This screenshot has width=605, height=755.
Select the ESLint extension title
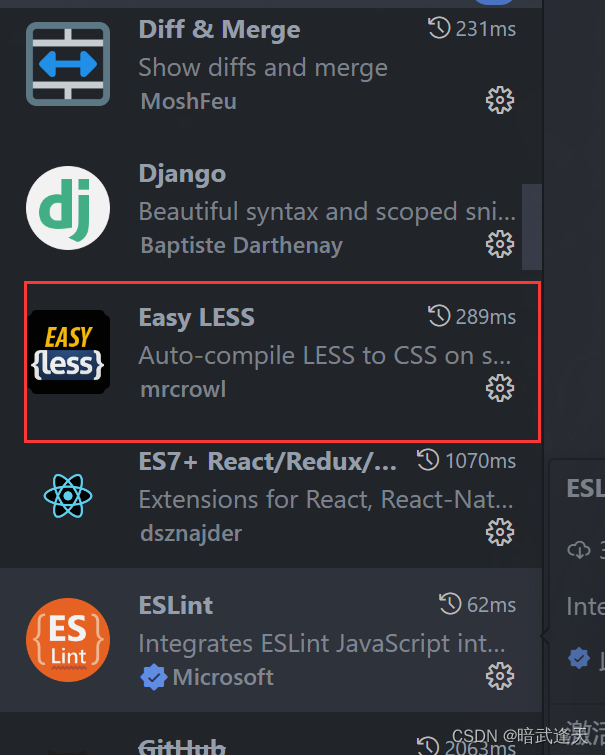point(176,605)
